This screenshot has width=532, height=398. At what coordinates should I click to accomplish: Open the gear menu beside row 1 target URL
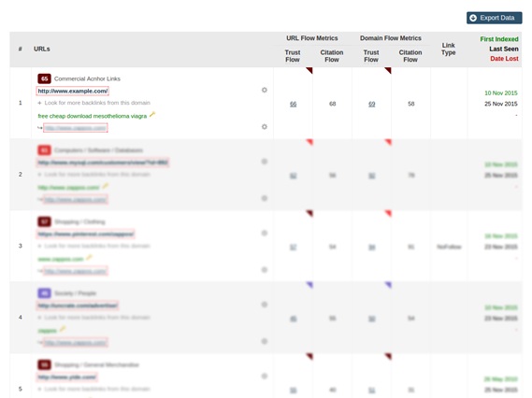click(265, 126)
